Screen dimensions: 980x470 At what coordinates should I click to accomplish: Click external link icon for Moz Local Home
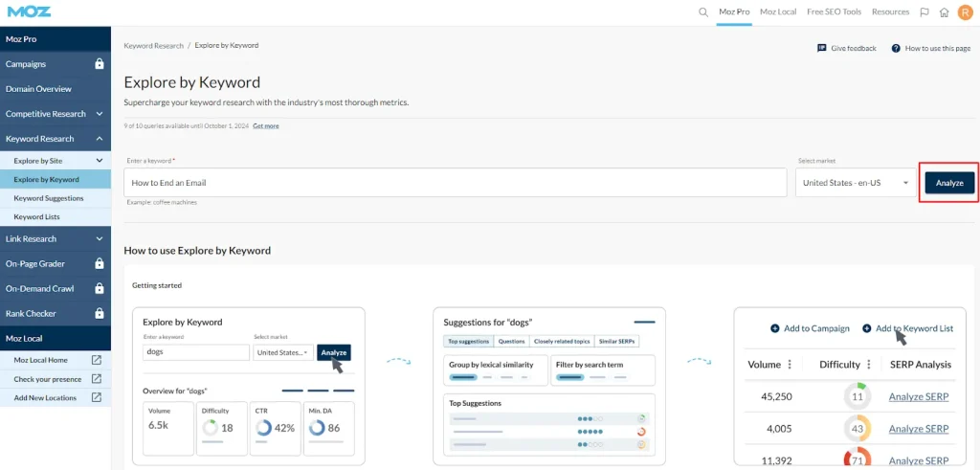(97, 360)
